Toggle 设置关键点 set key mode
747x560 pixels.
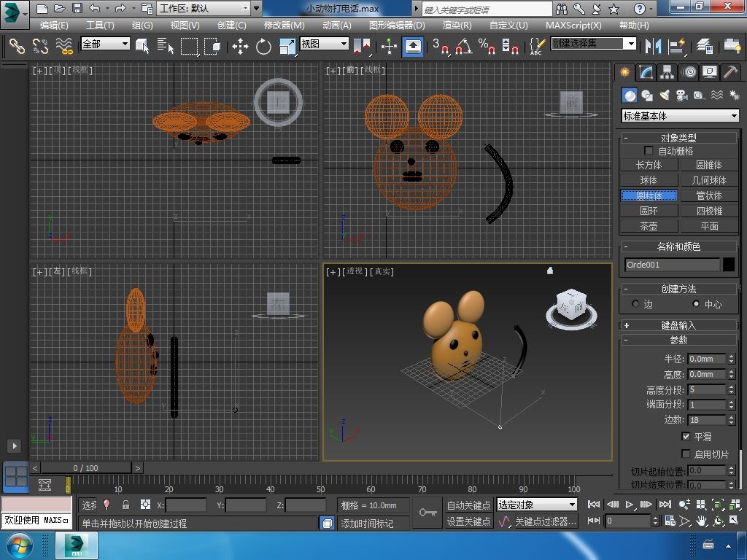(468, 521)
